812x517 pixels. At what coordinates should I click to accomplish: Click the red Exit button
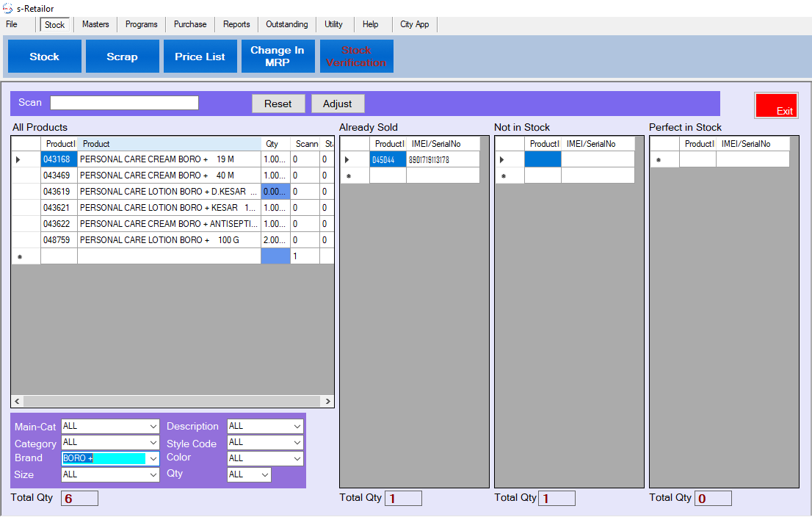coord(776,106)
